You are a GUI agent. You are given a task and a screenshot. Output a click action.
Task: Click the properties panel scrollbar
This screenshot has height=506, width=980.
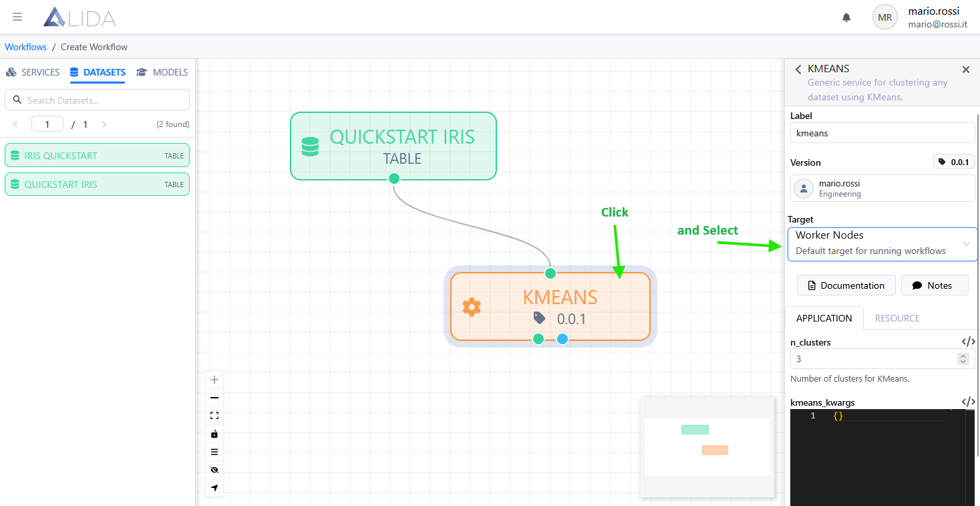[978, 284]
